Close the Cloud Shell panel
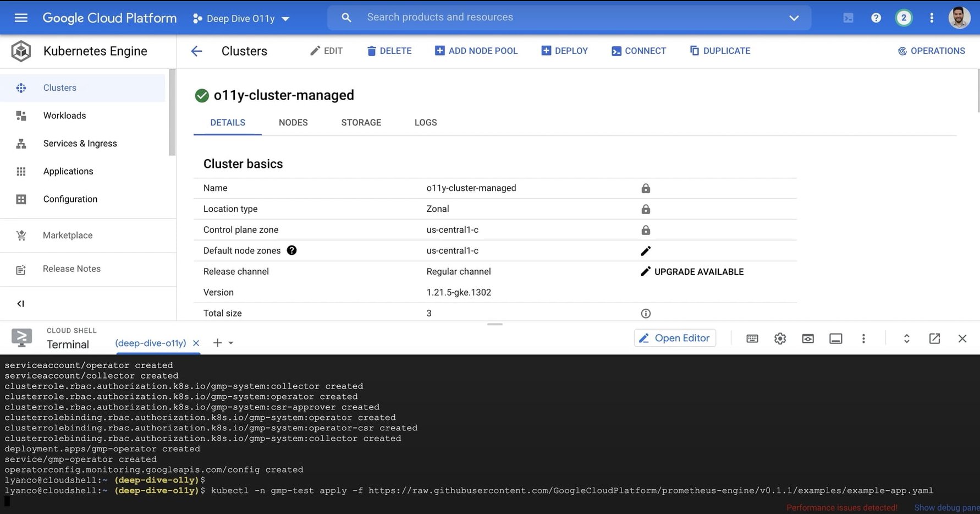 (x=962, y=338)
